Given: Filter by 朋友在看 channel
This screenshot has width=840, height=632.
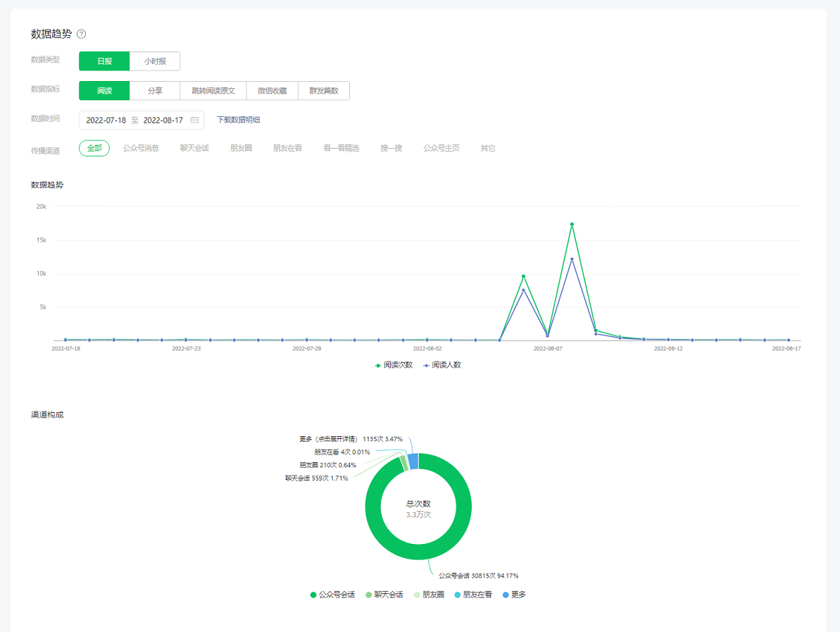Looking at the screenshot, I should pos(288,148).
